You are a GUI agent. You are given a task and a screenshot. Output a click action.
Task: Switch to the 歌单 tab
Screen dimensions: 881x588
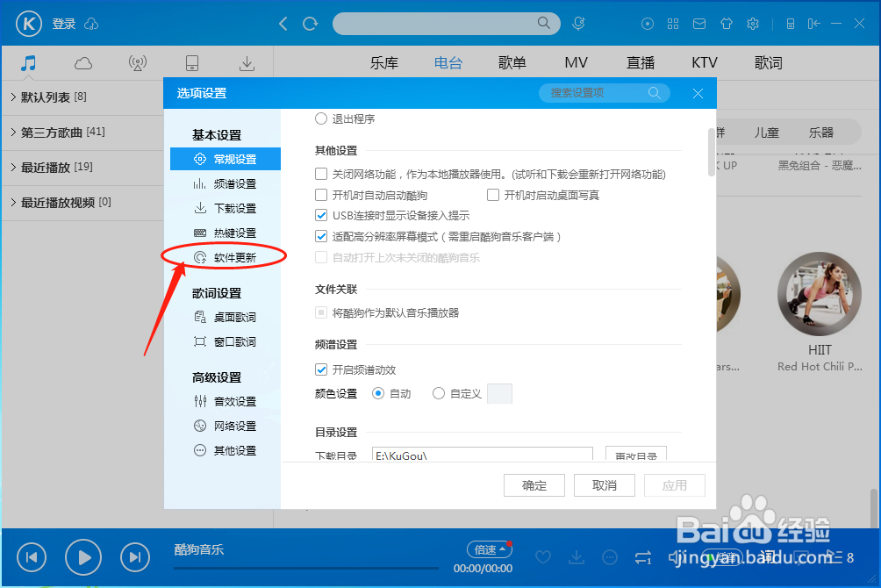(x=512, y=63)
